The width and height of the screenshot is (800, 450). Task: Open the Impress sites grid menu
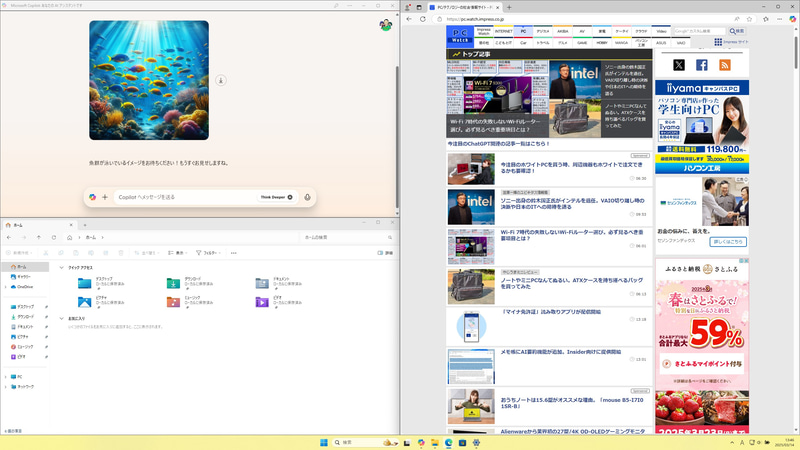click(731, 42)
